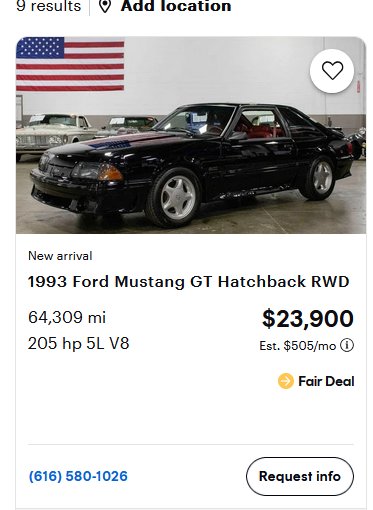View the black Mustang photo
This screenshot has width=373, height=510.
(191, 135)
